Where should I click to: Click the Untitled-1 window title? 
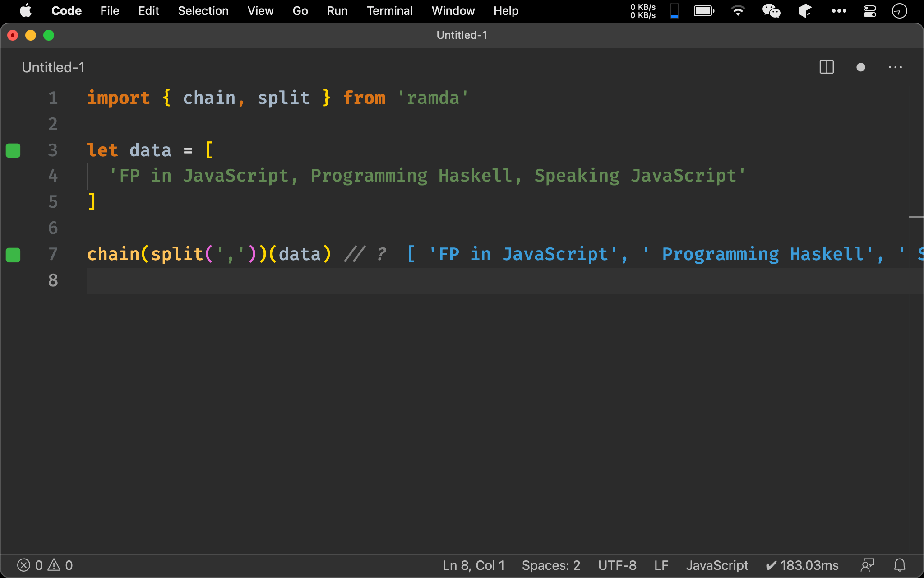[x=462, y=35]
